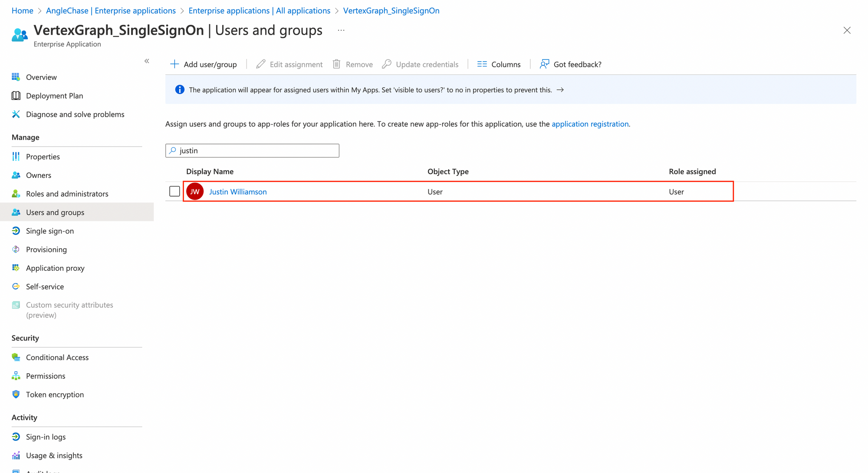The width and height of the screenshot is (868, 473).
Task: Click the Single sign-on icon
Action: click(x=16, y=231)
